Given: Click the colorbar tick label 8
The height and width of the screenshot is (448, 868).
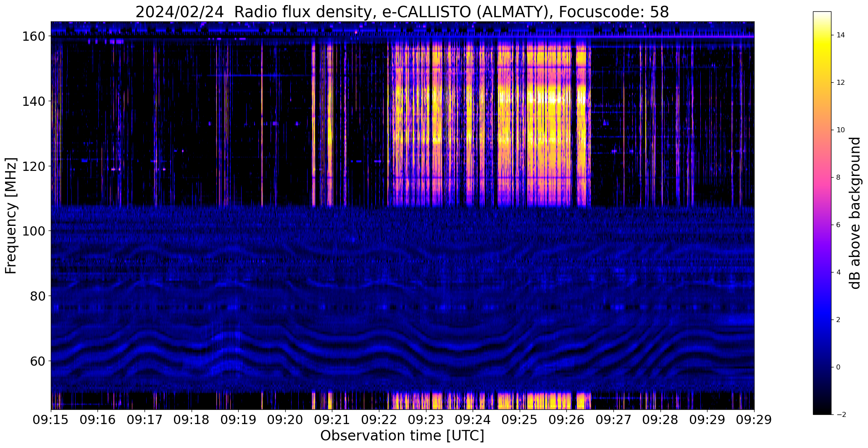Looking at the screenshot, I should pyautogui.click(x=838, y=178).
